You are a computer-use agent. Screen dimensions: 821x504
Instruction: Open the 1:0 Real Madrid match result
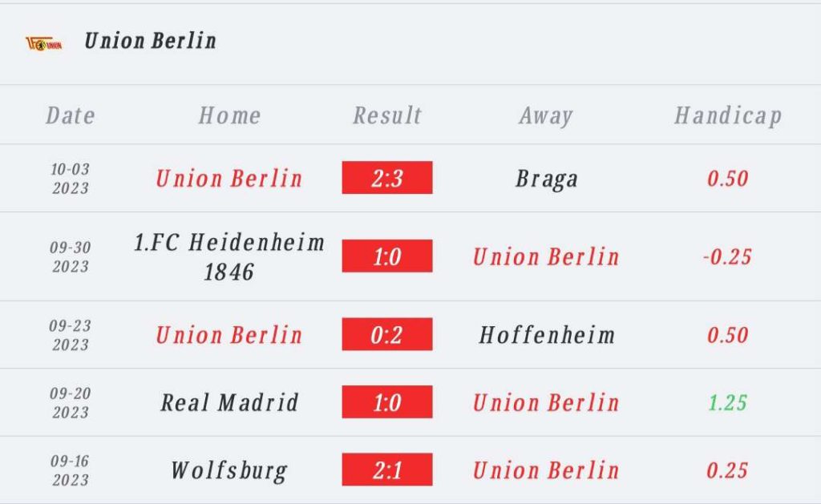pyautogui.click(x=387, y=402)
